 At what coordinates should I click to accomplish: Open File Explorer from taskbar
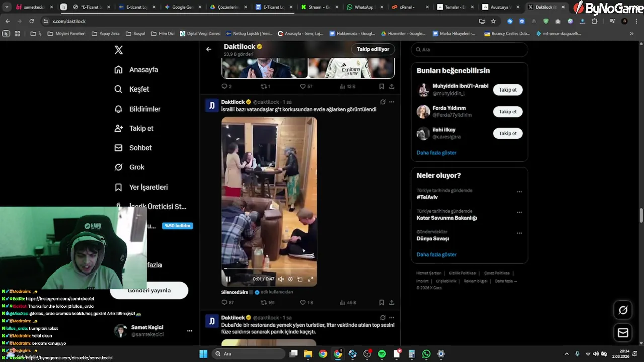point(308,354)
